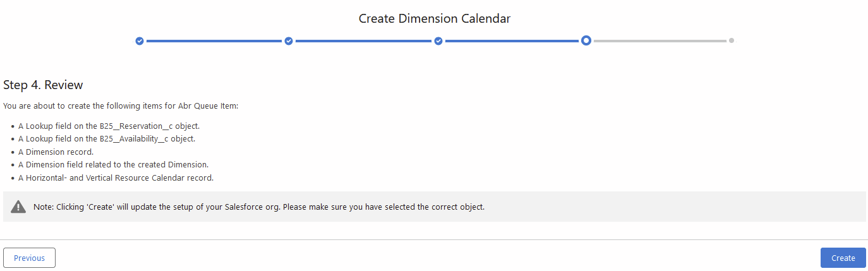Click the first completed step checkmark
This screenshot has height=271, width=868.
(140, 41)
